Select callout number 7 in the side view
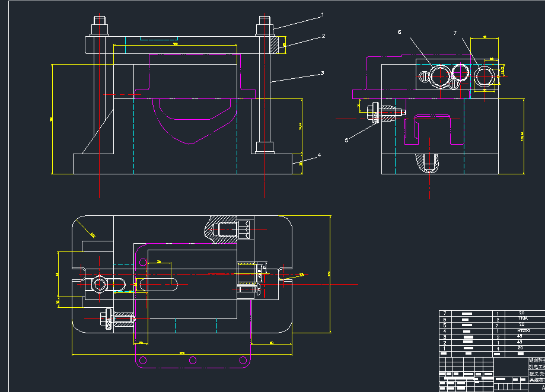Viewport: 545px width, 392px height. click(455, 33)
